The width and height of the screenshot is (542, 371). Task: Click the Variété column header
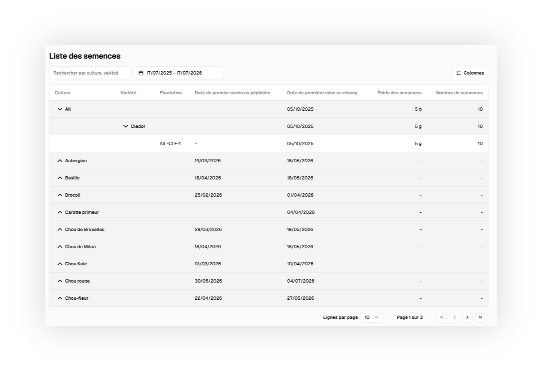(128, 93)
